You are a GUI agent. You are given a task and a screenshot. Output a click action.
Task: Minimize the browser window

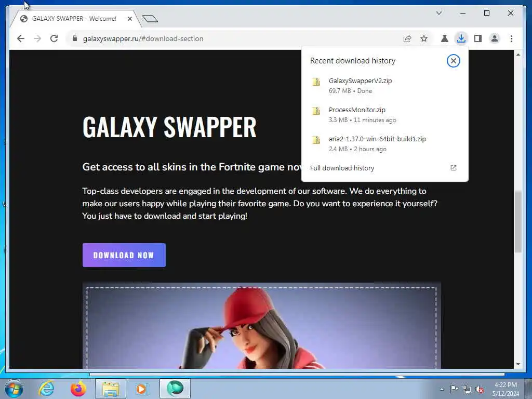click(x=463, y=13)
